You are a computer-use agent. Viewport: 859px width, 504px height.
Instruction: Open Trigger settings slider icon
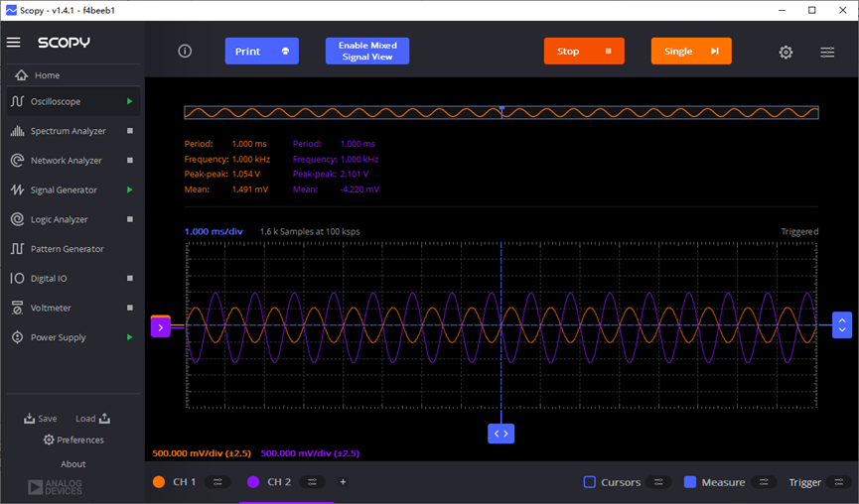tap(839, 481)
